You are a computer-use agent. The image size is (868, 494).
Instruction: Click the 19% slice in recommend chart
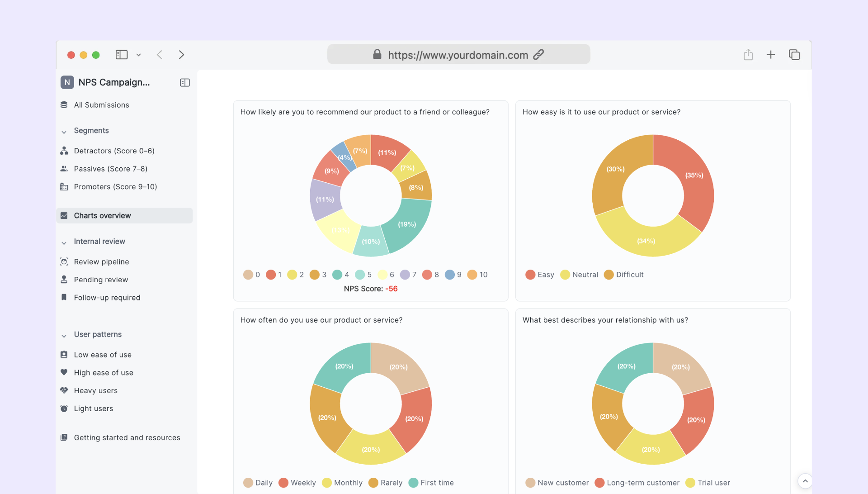[407, 224]
